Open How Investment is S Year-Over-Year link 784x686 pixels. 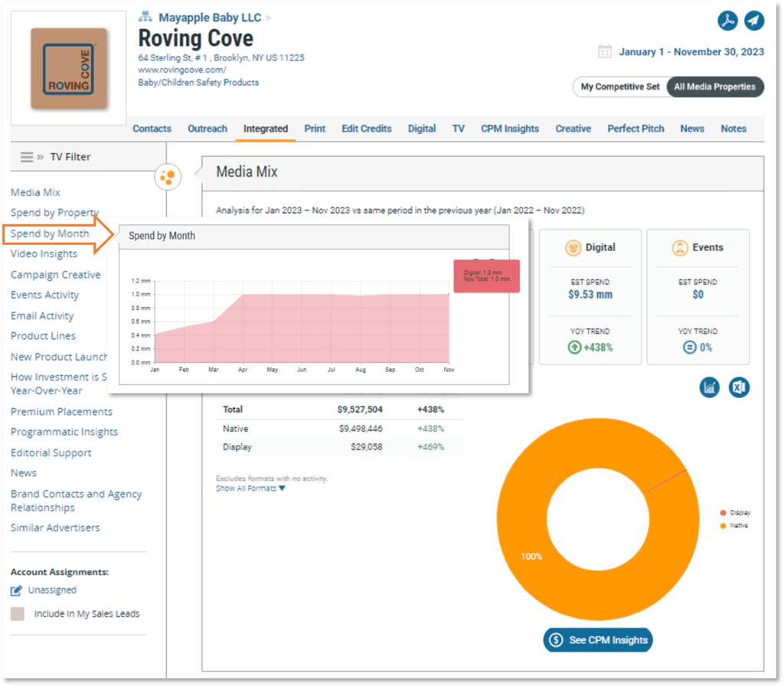[59, 384]
